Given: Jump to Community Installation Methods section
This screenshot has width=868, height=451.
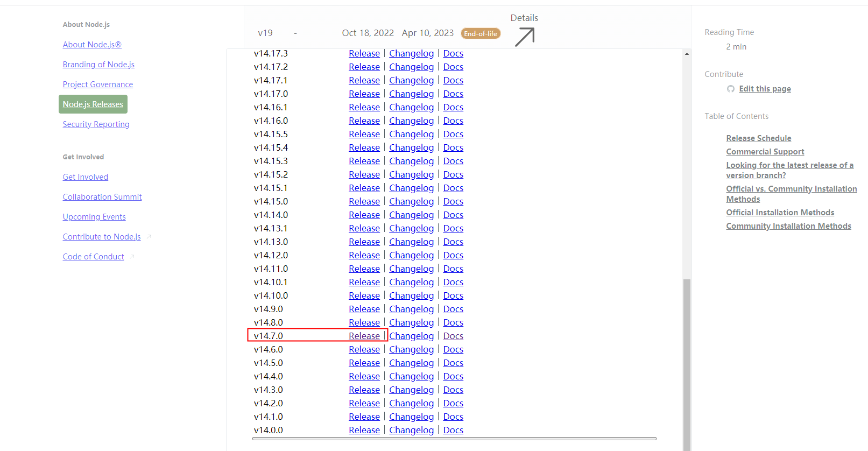Looking at the screenshot, I should [x=788, y=226].
